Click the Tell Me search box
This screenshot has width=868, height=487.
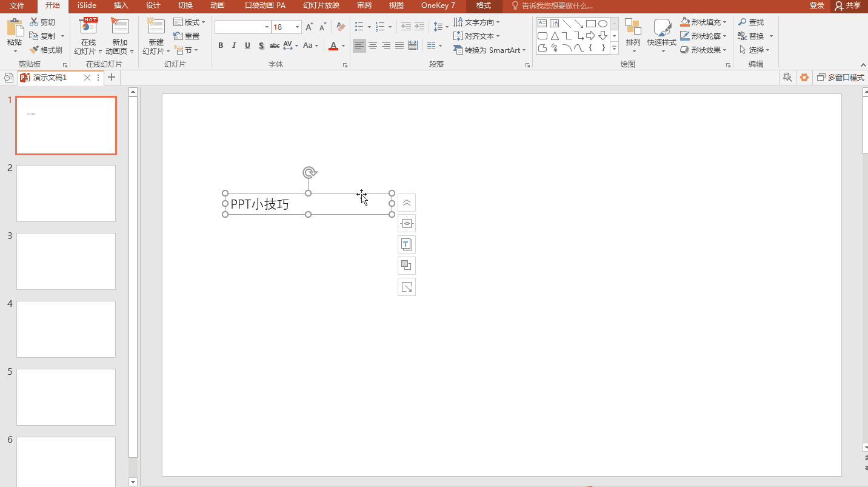pyautogui.click(x=552, y=5)
